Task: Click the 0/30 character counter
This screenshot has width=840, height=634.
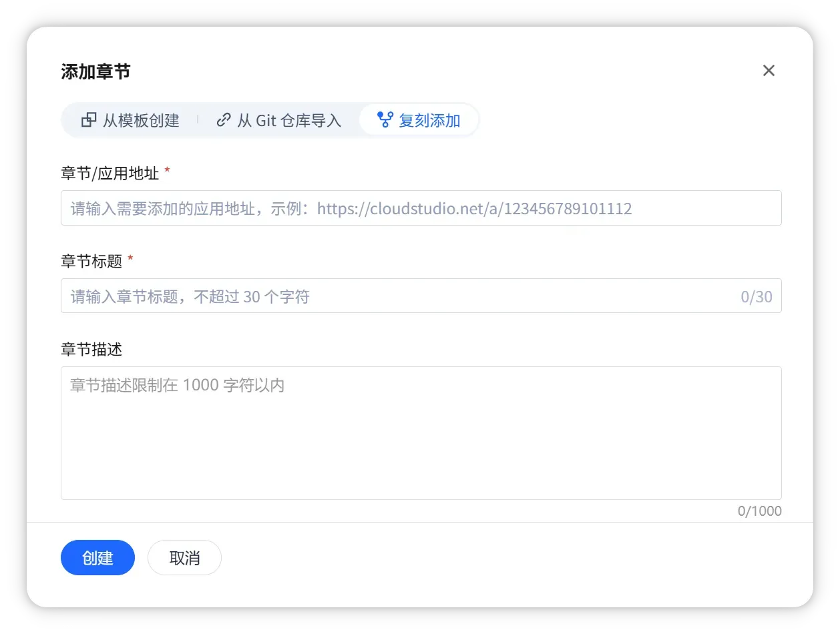Action: [x=757, y=297]
